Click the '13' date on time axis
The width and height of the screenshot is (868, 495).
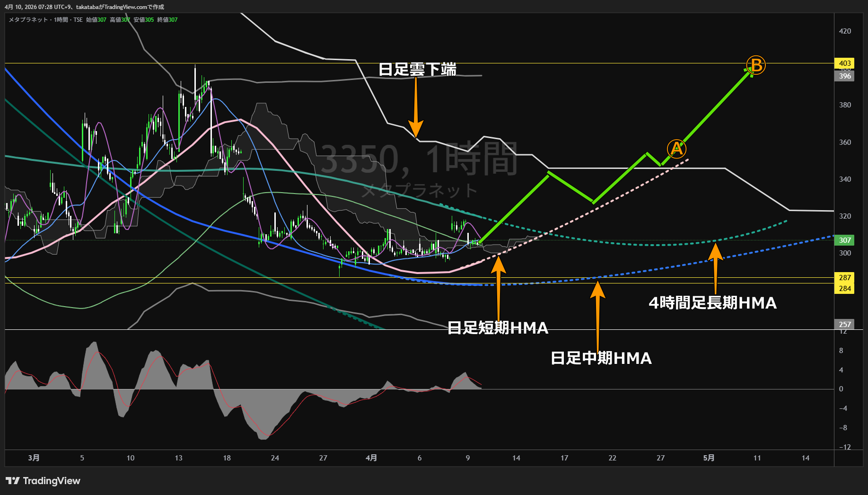tap(179, 458)
